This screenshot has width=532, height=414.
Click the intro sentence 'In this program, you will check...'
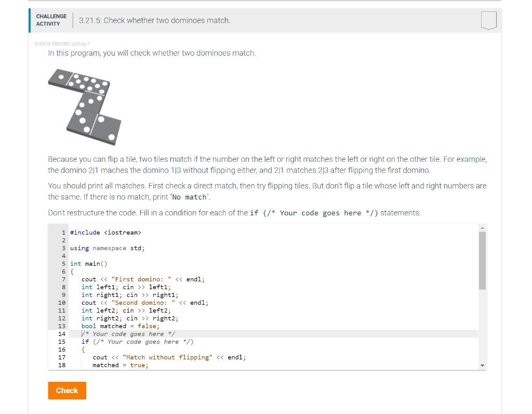coord(152,53)
